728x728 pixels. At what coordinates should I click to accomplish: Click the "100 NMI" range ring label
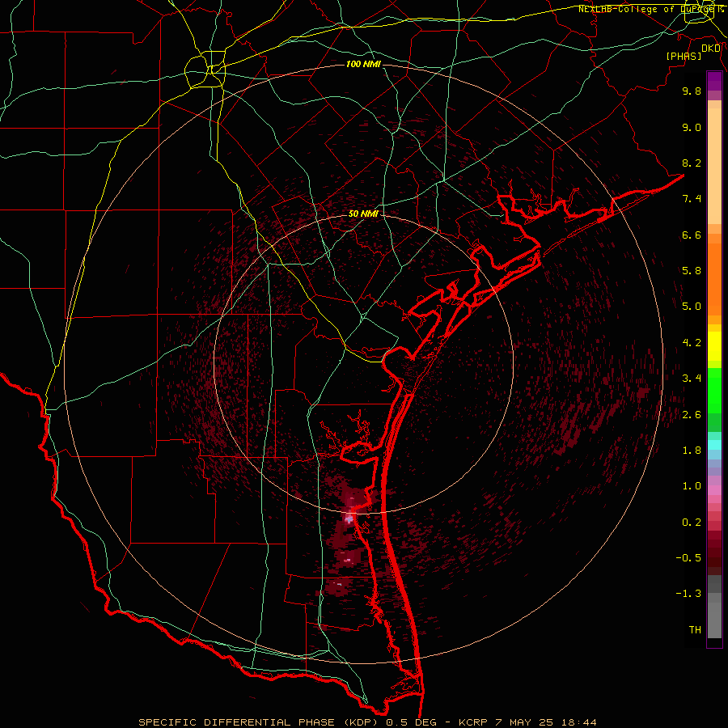click(x=363, y=64)
